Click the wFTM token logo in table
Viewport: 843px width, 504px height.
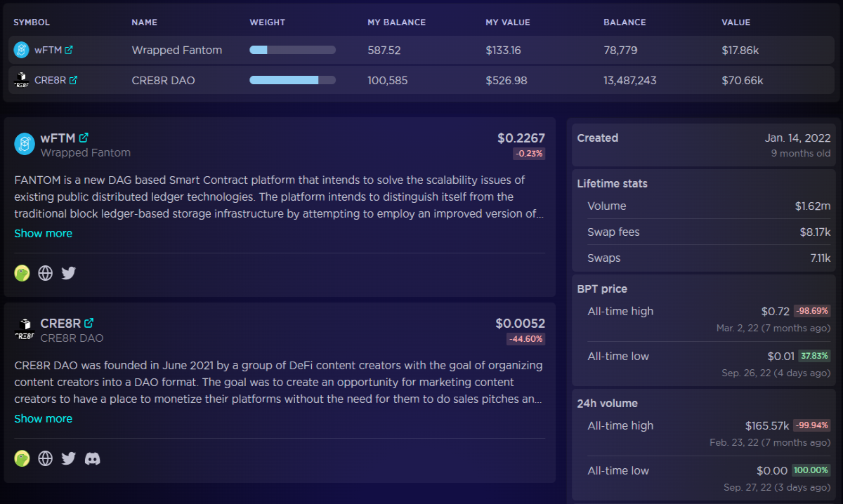point(21,50)
